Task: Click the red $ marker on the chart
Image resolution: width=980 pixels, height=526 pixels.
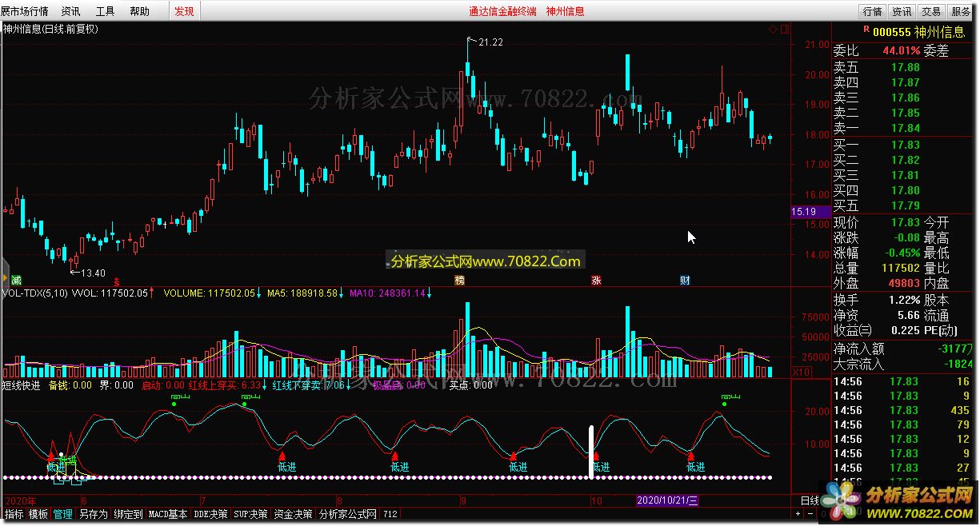Action: (x=117, y=281)
